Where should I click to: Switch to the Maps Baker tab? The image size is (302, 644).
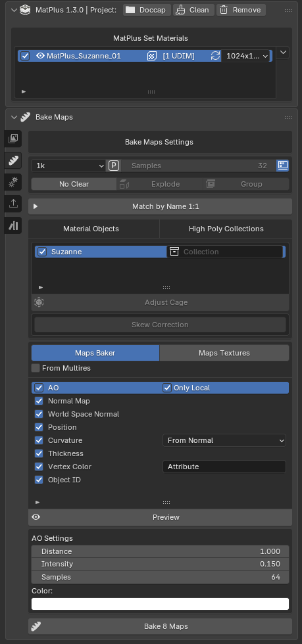[95, 353]
